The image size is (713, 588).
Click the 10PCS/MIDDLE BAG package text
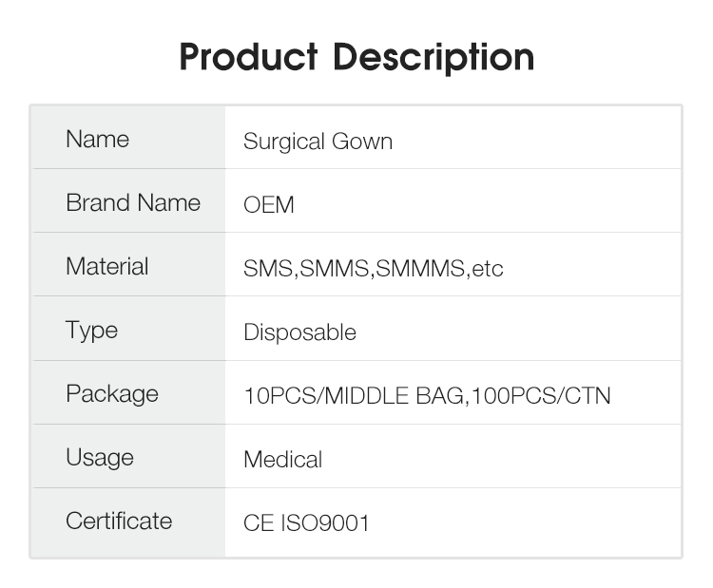[x=354, y=396]
